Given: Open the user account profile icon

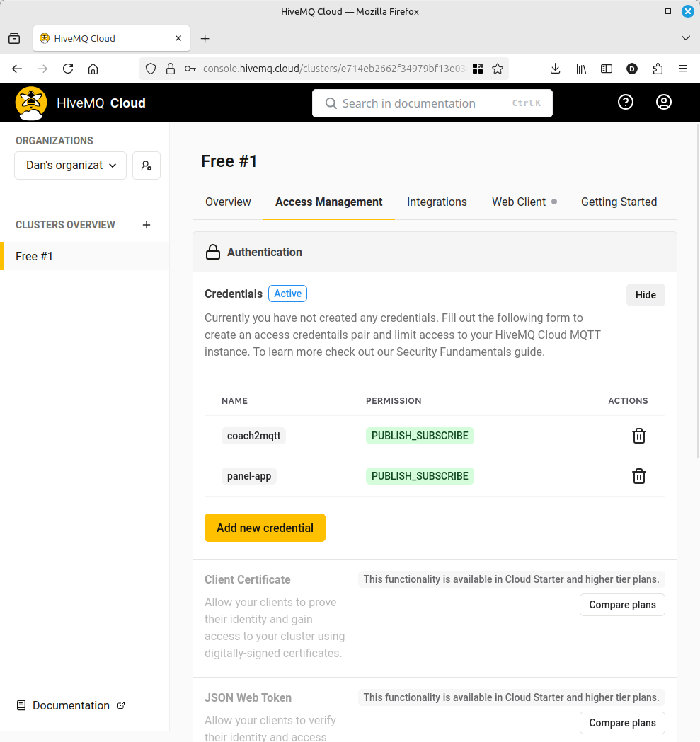Looking at the screenshot, I should click(x=663, y=103).
